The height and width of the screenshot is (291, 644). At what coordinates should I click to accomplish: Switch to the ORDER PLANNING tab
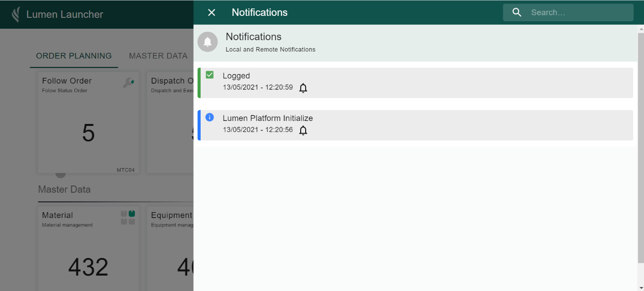point(74,56)
